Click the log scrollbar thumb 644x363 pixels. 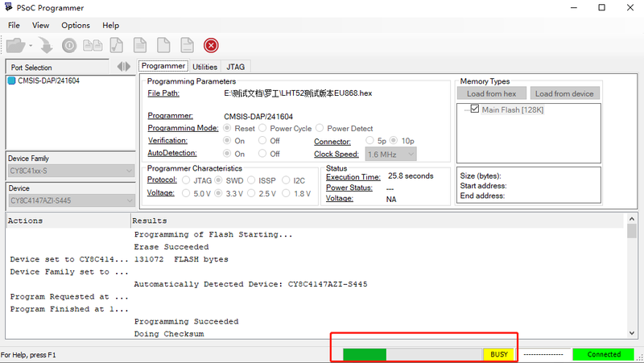point(632,231)
